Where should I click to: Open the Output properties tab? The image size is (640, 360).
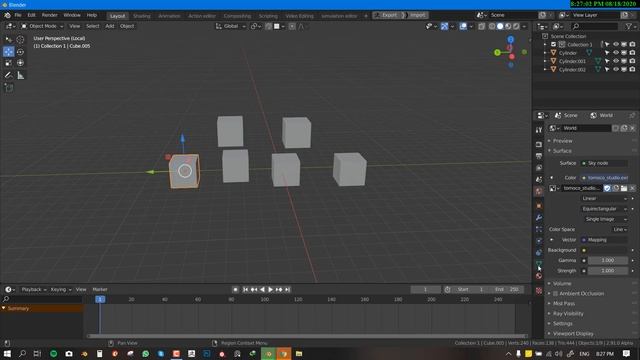539,156
